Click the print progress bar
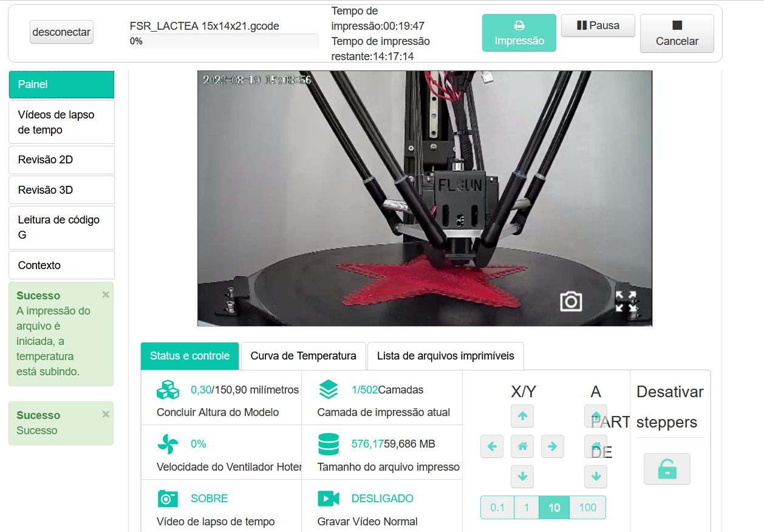The height and width of the screenshot is (532, 764). (x=223, y=41)
